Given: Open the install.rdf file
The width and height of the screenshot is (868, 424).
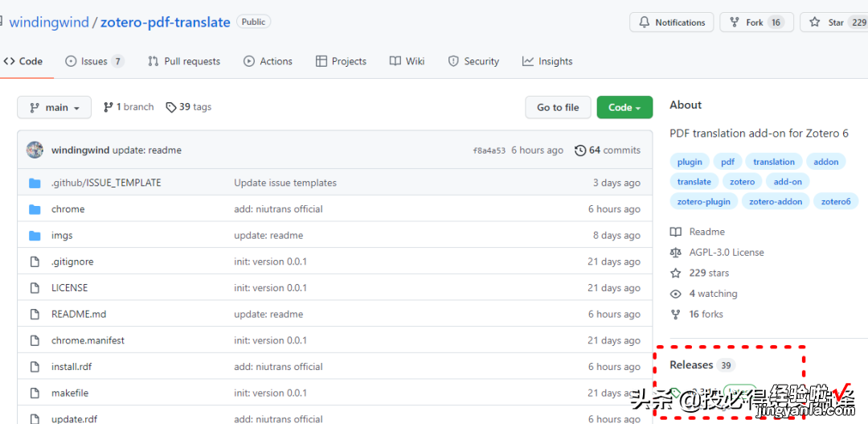Looking at the screenshot, I should tap(72, 367).
